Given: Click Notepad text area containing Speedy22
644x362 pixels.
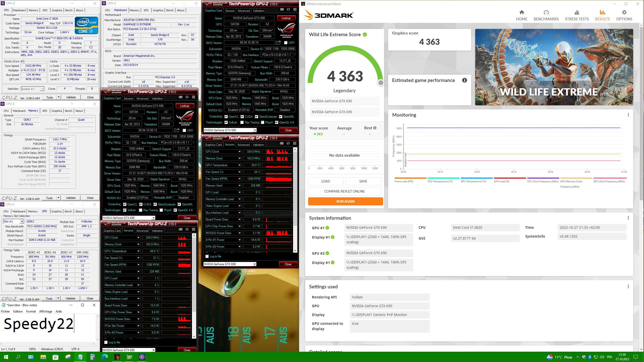Looking at the screenshot, I should 48,328.
